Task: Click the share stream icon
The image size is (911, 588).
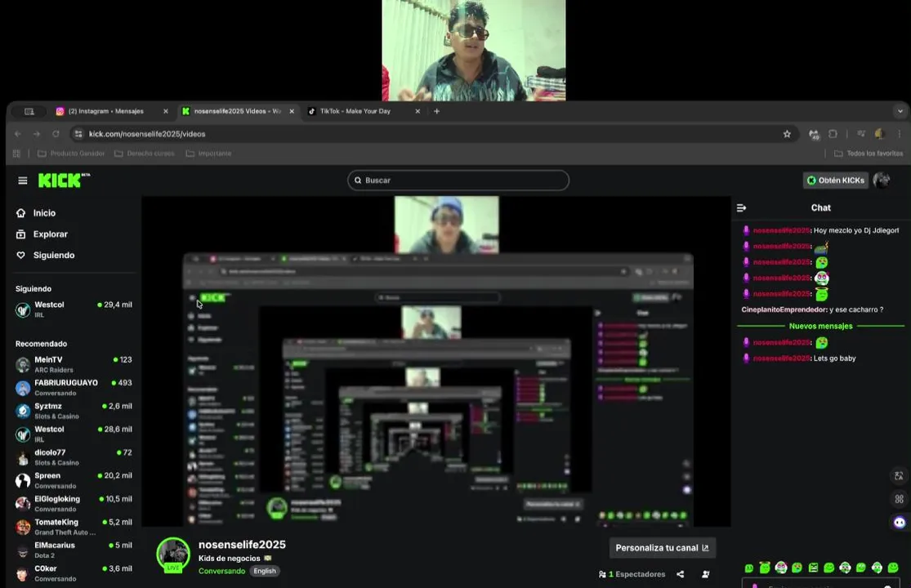Action: (x=681, y=574)
